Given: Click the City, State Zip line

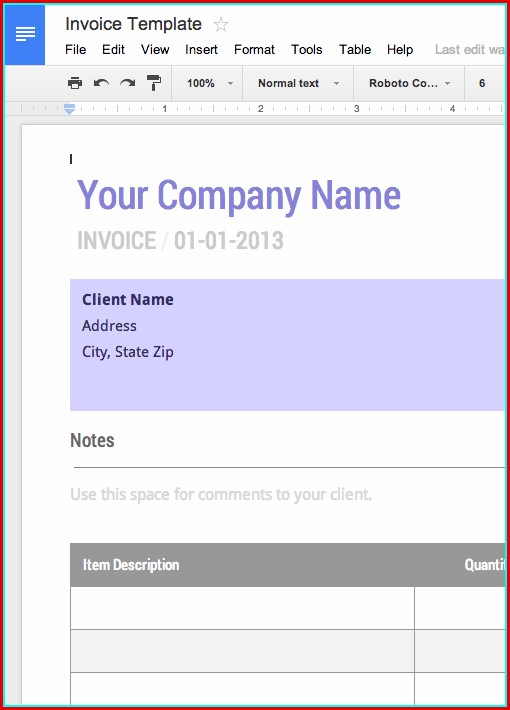Looking at the screenshot, I should tap(128, 352).
